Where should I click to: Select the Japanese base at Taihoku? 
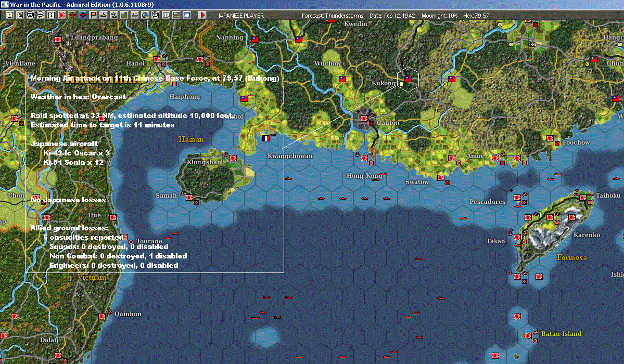(x=582, y=198)
